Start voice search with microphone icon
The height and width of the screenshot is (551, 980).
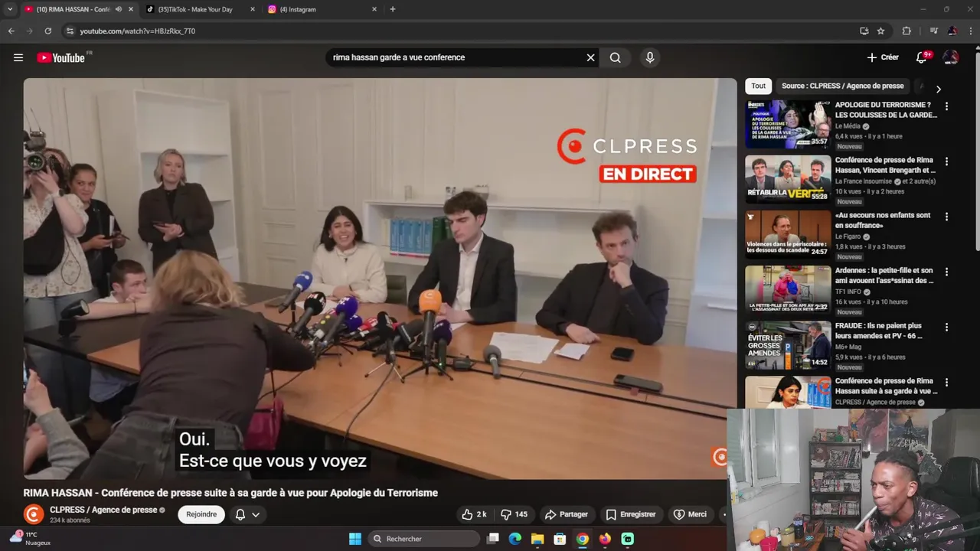point(650,57)
